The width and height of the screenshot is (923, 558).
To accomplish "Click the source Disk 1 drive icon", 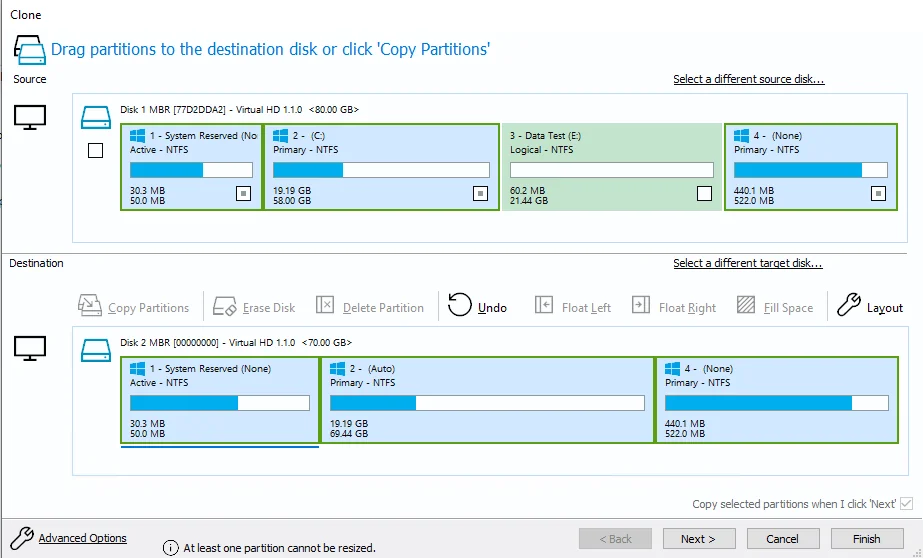I will point(96,117).
